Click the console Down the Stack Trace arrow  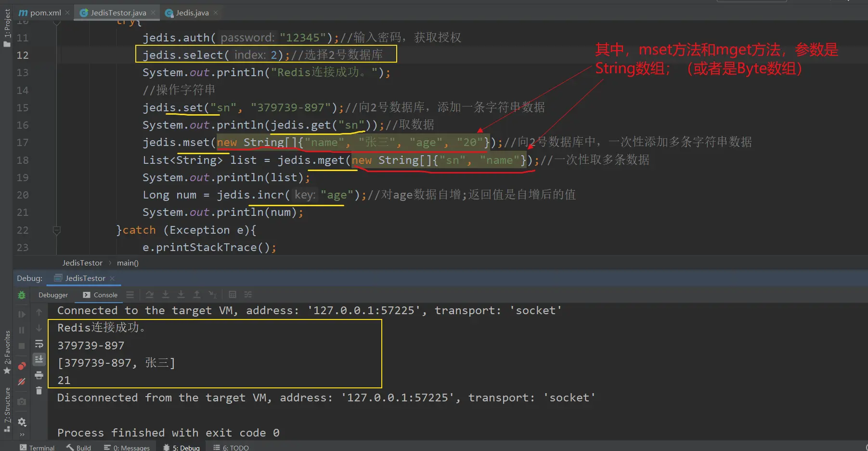[x=39, y=328]
